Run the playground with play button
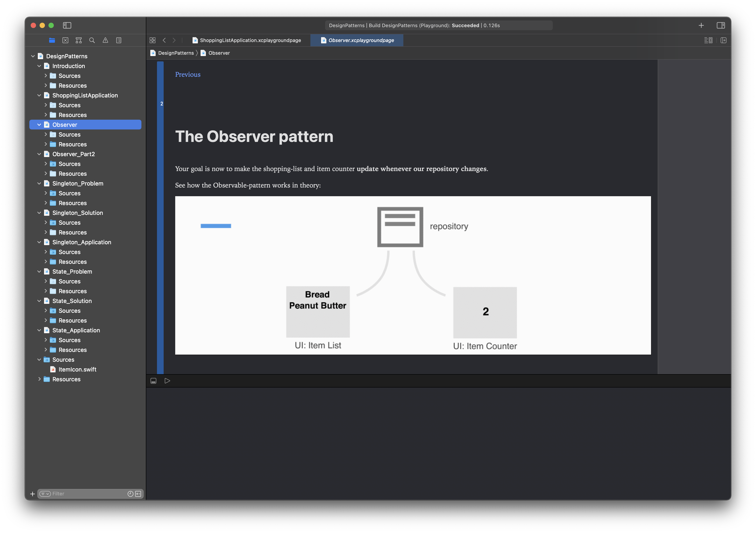Screen dimensions: 756x533 [167, 381]
